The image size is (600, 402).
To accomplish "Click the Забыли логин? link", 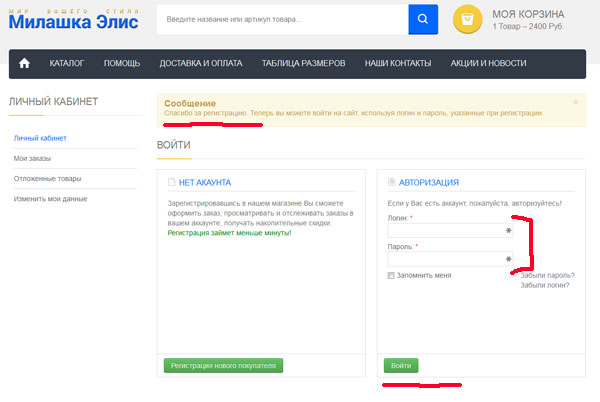I will (x=545, y=286).
